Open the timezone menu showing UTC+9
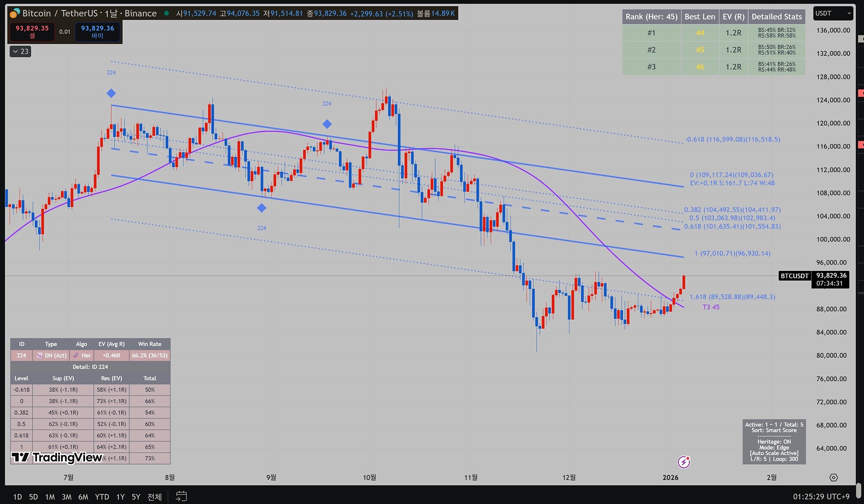 (821, 496)
